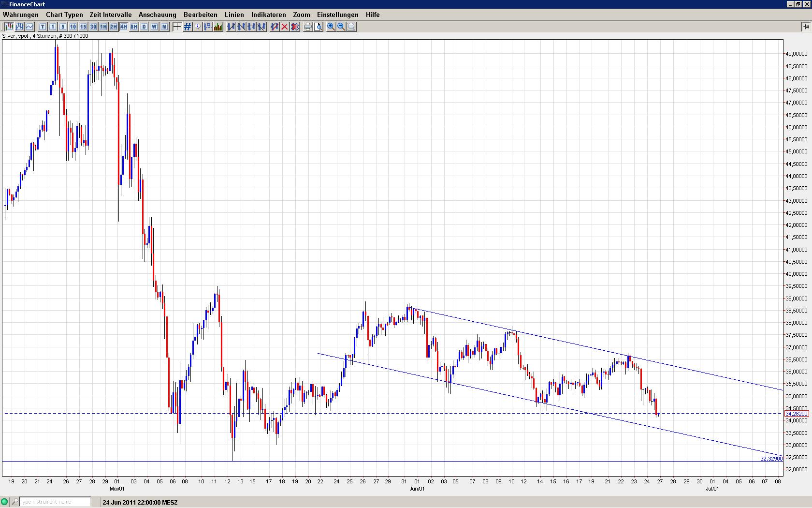
Task: Open the Anschauung menu
Action: click(x=158, y=15)
